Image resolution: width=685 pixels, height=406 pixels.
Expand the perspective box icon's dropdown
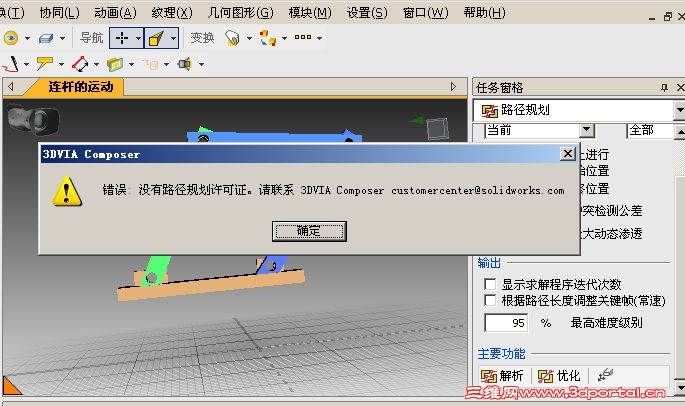pyautogui.click(x=173, y=38)
